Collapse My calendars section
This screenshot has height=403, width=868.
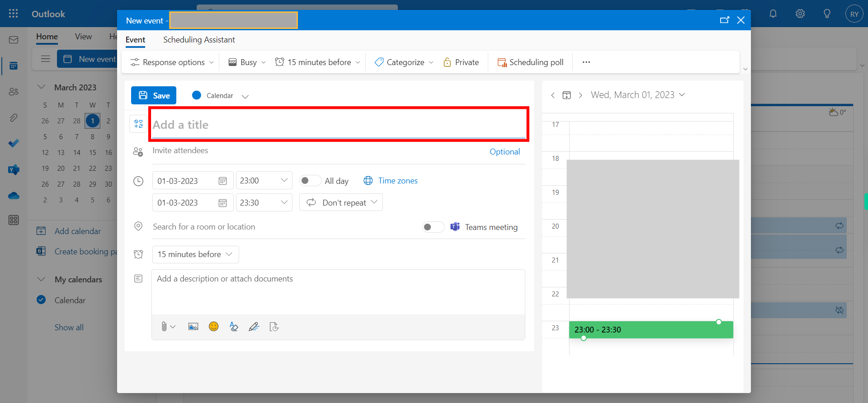click(x=41, y=279)
